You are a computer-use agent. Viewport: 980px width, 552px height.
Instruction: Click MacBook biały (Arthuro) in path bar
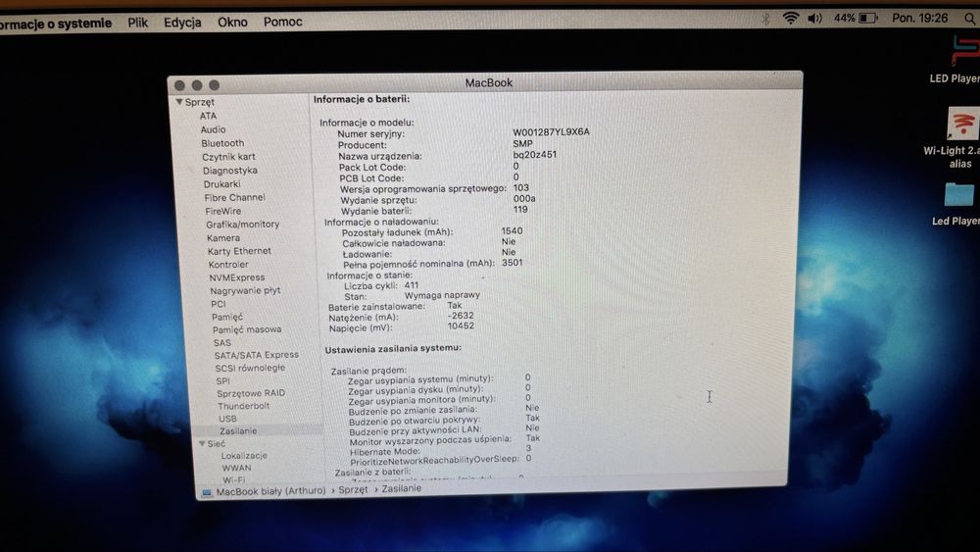click(x=270, y=491)
